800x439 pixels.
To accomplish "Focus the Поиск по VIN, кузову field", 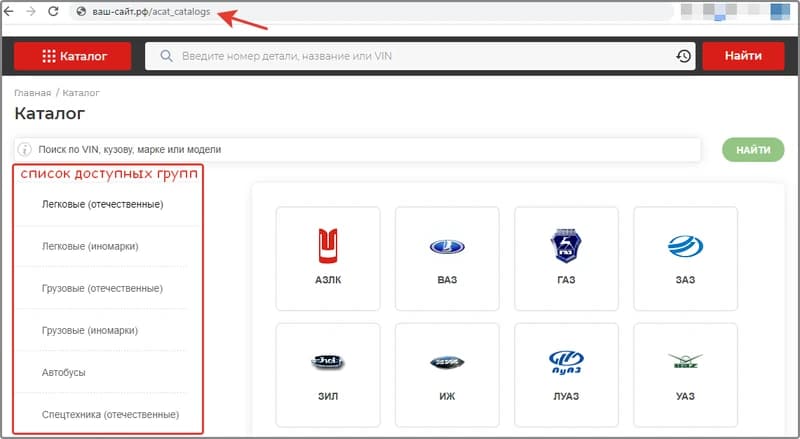I will coord(357,150).
